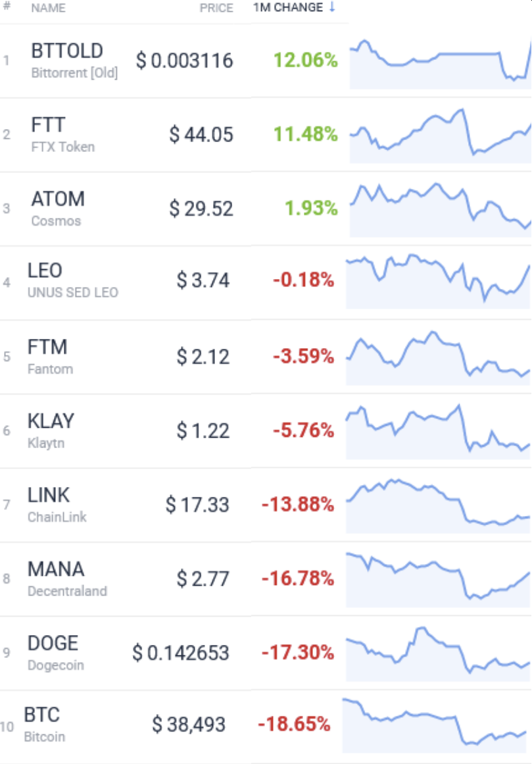Sort table by NAME column header

[48, 8]
